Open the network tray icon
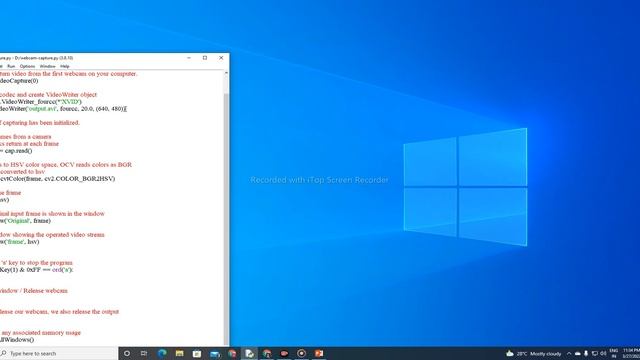The width and height of the screenshot is (640, 360). (595, 353)
